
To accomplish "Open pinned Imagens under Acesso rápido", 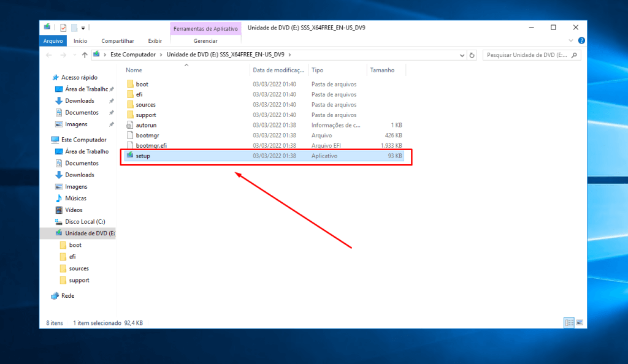I will tap(76, 124).
